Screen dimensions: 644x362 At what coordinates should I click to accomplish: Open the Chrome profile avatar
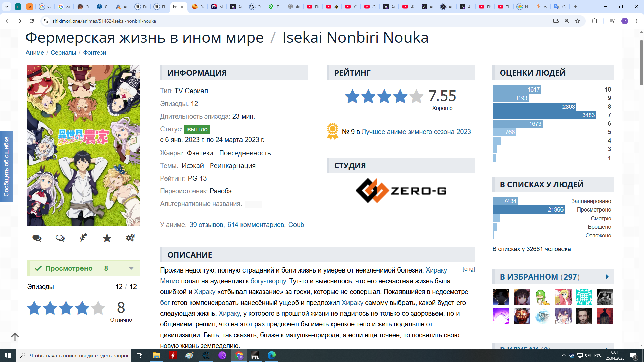click(x=625, y=21)
